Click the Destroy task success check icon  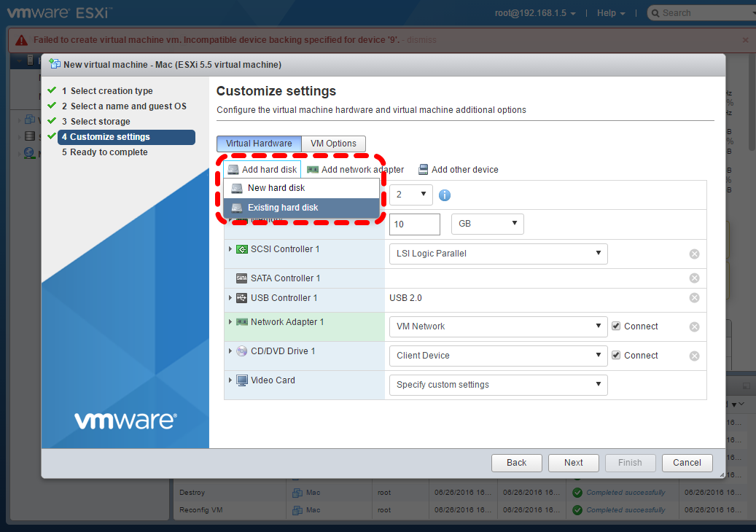pyautogui.click(x=577, y=493)
